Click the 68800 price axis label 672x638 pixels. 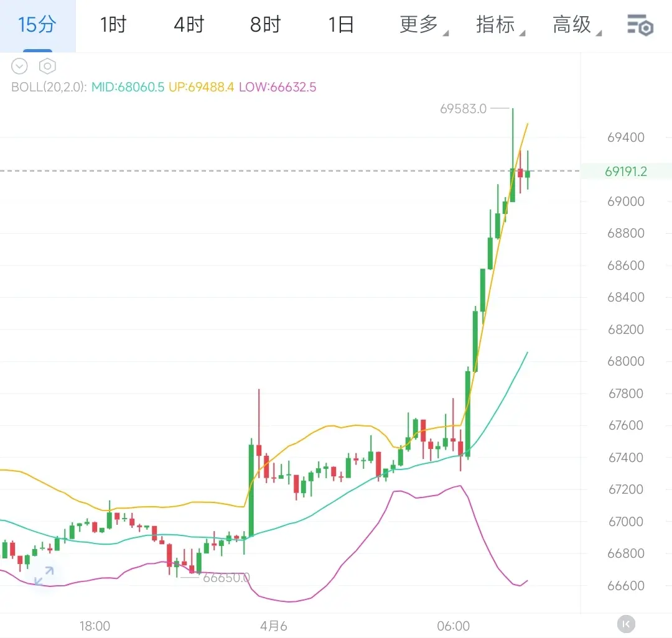626,233
